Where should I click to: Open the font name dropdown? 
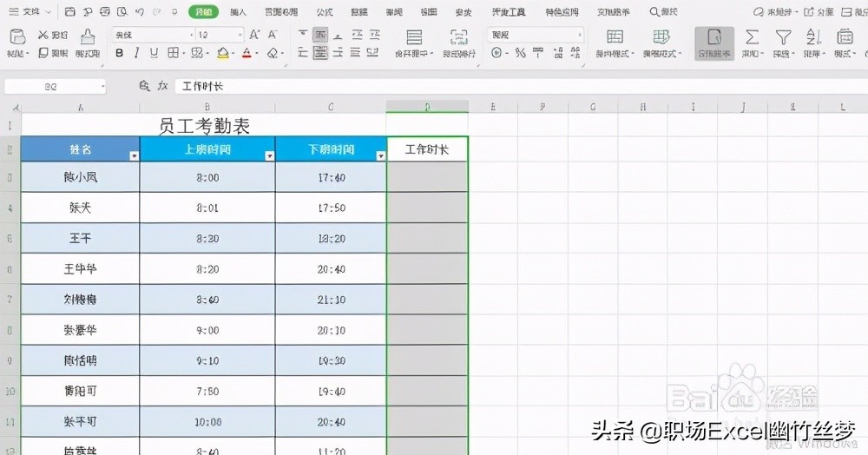(192, 35)
